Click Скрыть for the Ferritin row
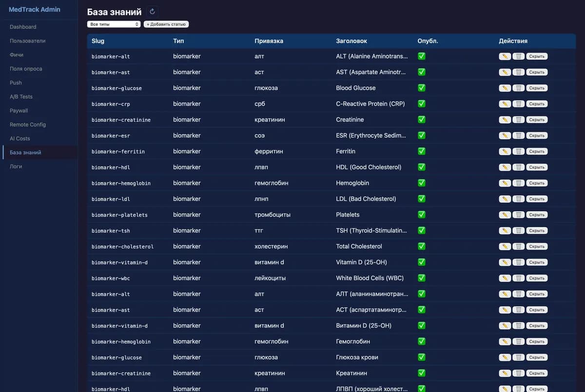 point(537,152)
